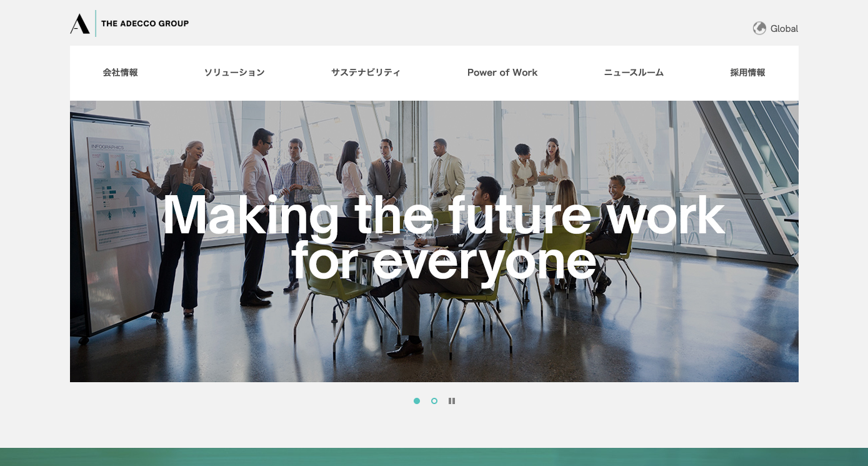The image size is (868, 466).
Task: Click the slanted window frames in hero photo
Action: (x=747, y=181)
